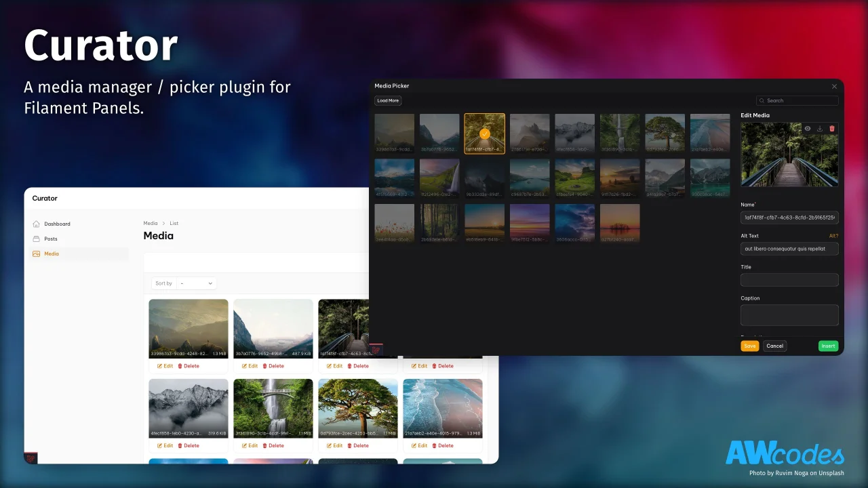This screenshot has height=488, width=868.
Task: Save the media edits with the Save button
Action: [x=749, y=346]
